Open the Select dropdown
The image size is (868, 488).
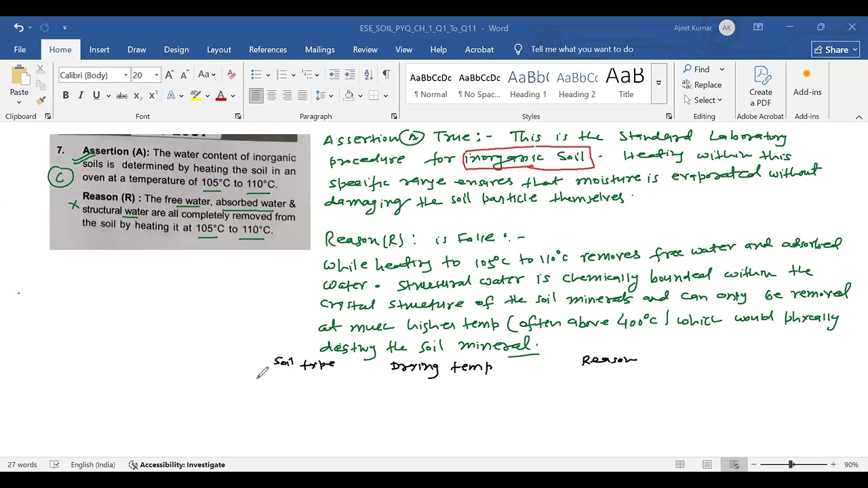click(x=703, y=100)
